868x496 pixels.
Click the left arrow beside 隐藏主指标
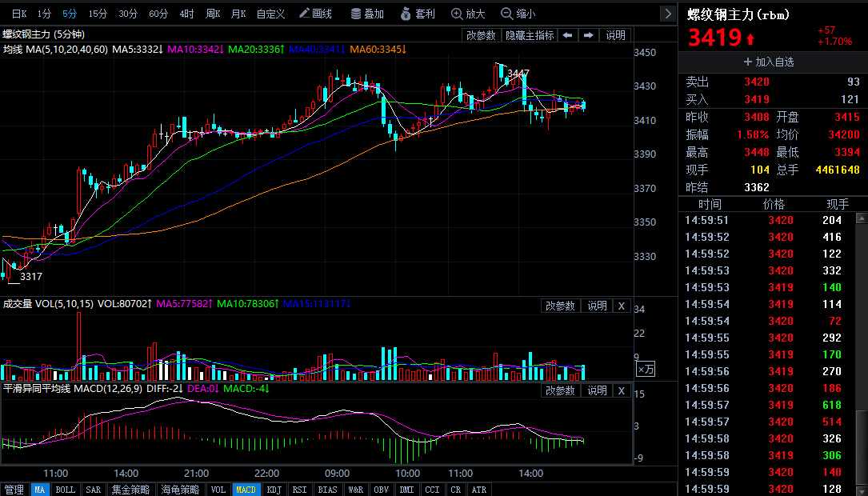coord(567,35)
